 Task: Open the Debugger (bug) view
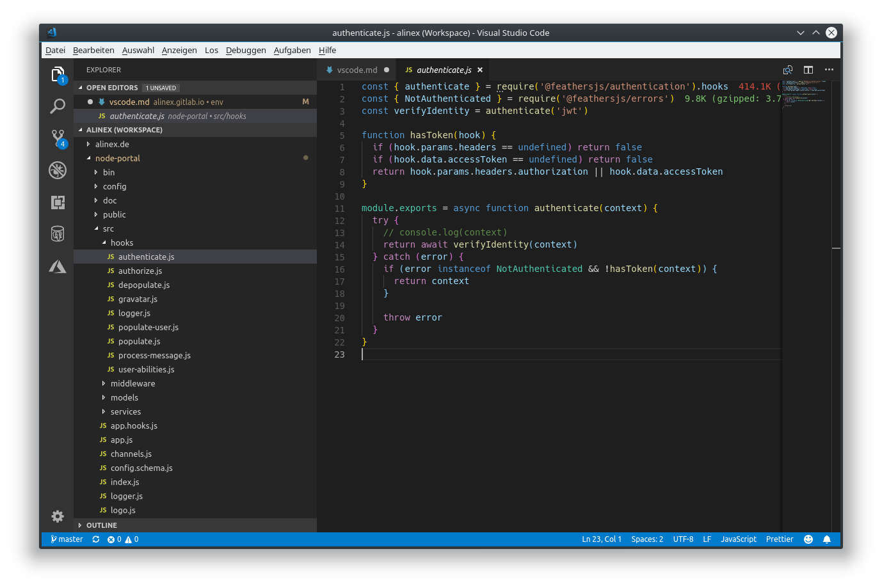click(x=58, y=170)
